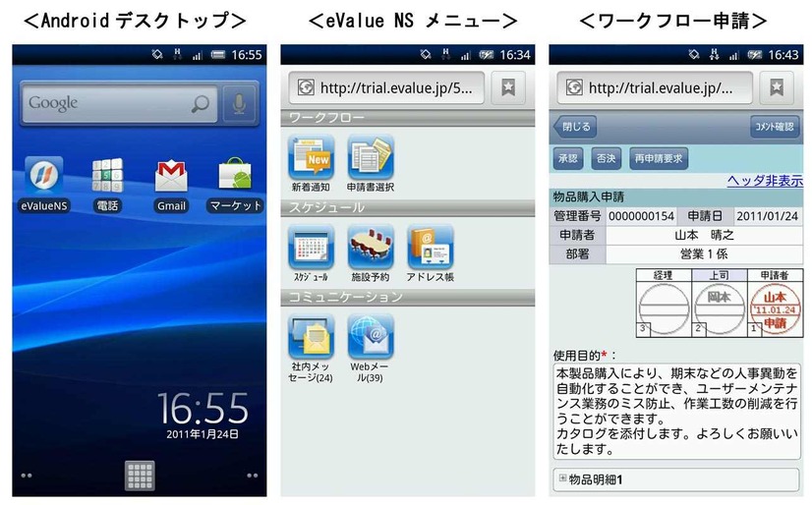Tap 管理番号 value 0000000154
The image size is (812, 505).
(641, 216)
